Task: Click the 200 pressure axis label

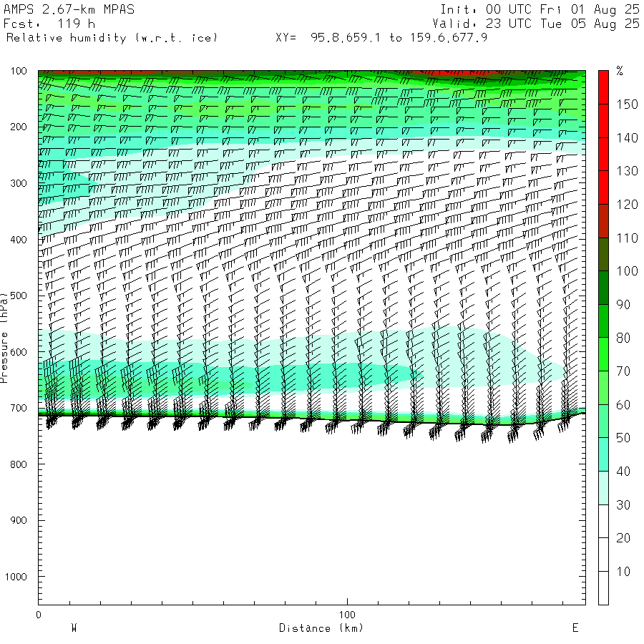Action: [x=19, y=127]
